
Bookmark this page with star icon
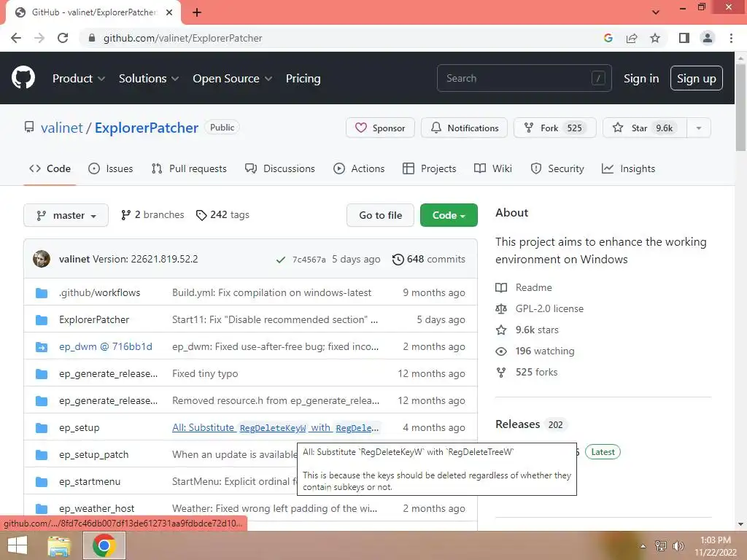tap(655, 38)
